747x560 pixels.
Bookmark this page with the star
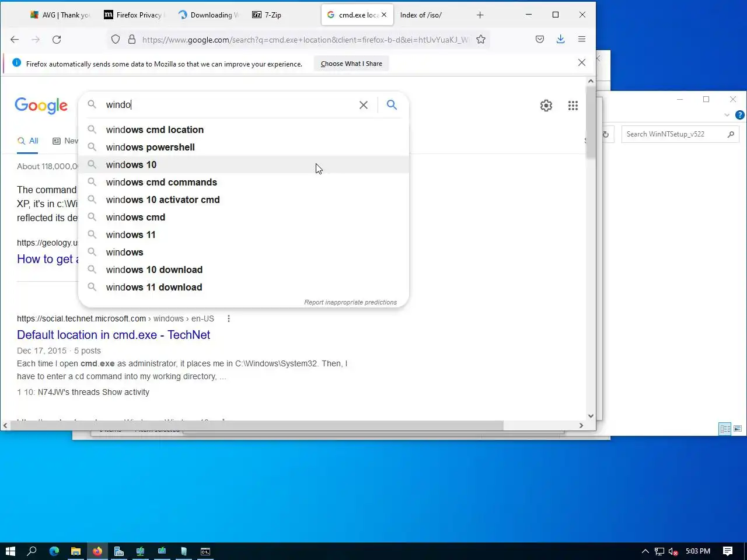(481, 39)
